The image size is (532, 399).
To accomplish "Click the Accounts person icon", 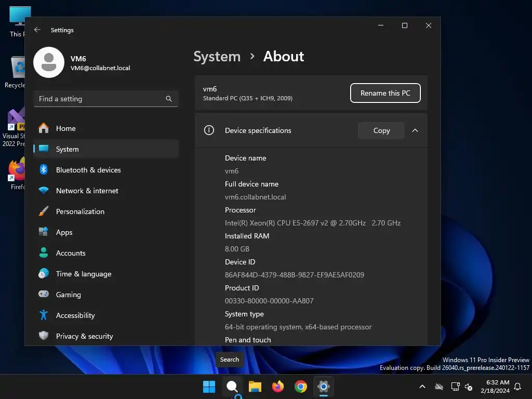I will click(x=44, y=253).
